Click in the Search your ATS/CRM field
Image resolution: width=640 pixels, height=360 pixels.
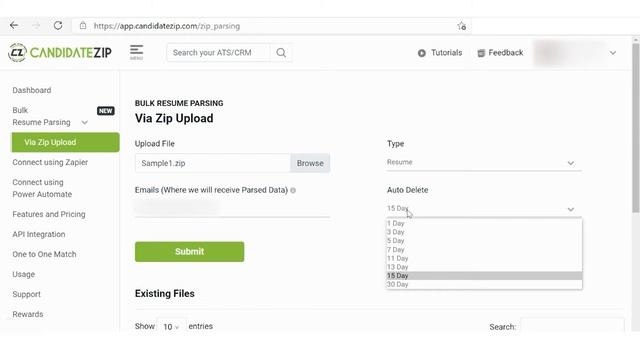[218, 53]
